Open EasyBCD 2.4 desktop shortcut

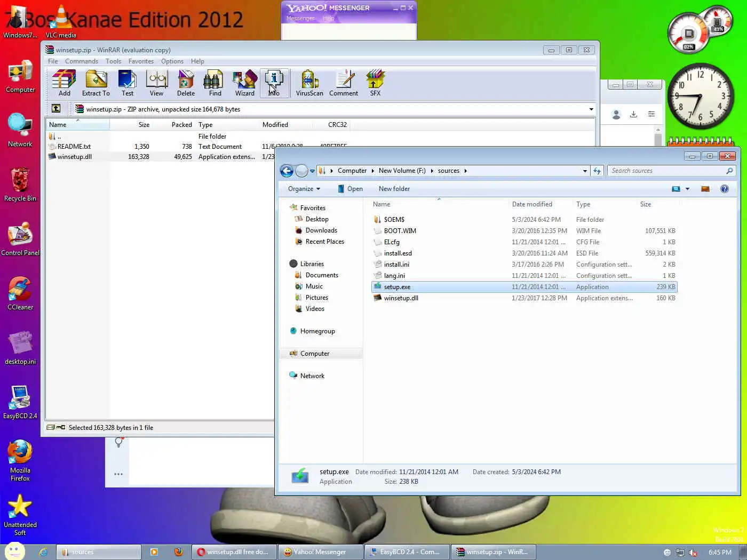(x=20, y=402)
